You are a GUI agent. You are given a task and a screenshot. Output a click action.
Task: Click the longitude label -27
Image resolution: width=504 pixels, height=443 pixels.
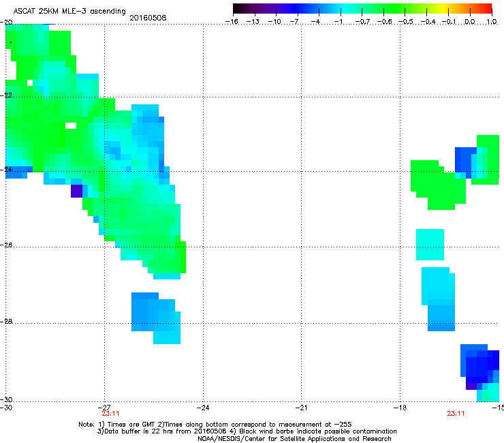point(104,408)
